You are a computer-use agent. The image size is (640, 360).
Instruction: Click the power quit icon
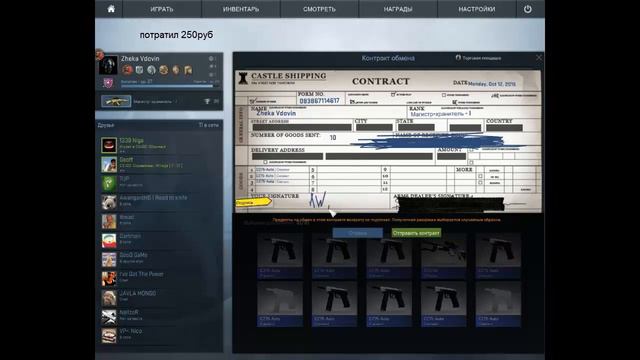tap(528, 9)
